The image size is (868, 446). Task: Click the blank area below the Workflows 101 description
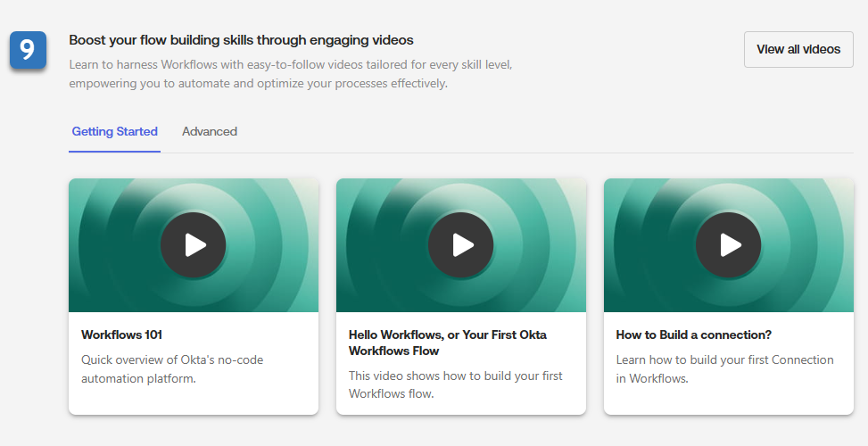193,401
